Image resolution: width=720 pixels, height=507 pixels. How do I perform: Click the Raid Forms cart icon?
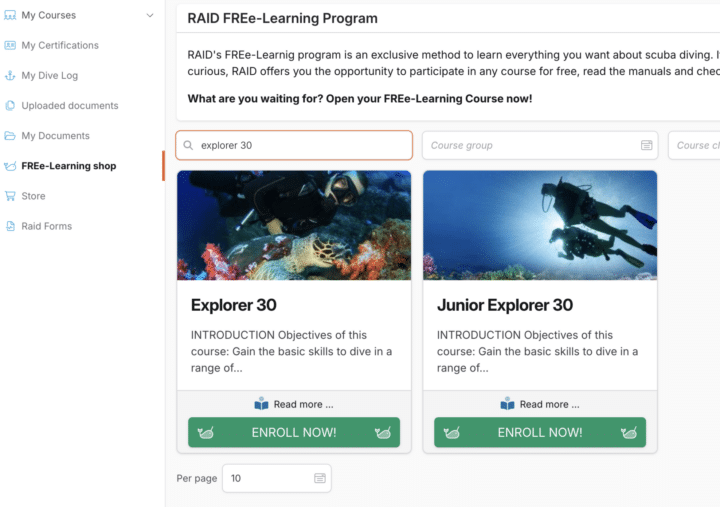point(10,226)
